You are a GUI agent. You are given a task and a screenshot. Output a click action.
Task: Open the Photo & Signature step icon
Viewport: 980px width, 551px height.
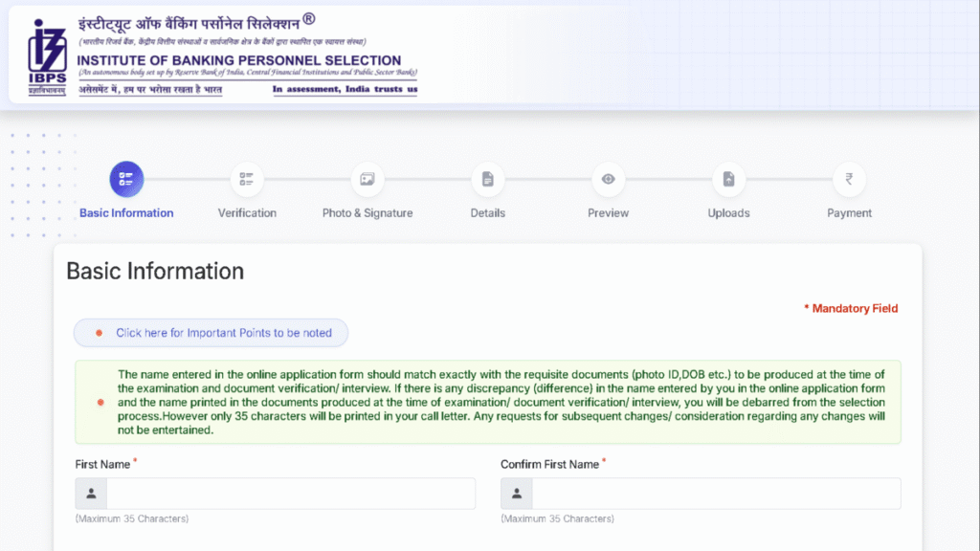click(x=367, y=179)
